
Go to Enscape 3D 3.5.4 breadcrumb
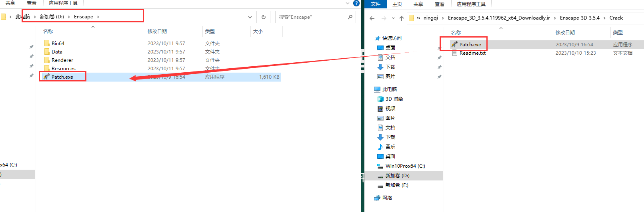tap(580, 18)
